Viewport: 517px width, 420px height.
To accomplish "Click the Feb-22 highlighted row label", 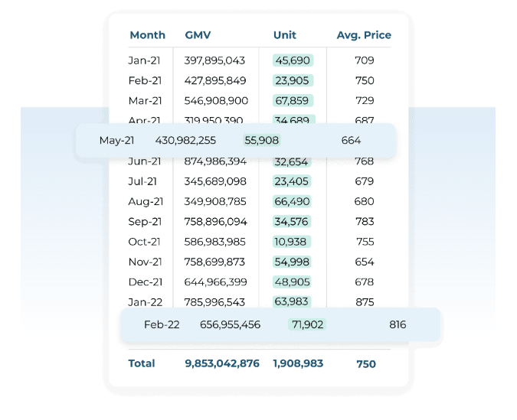I will click(162, 325).
